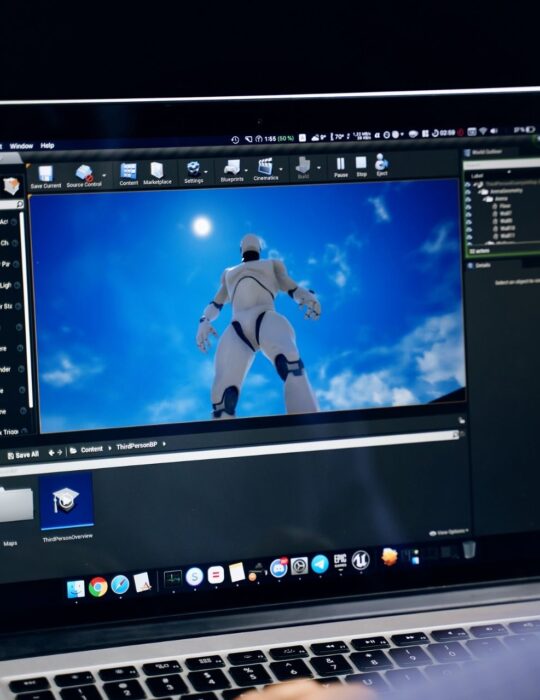Go forward in Content Browser history

point(59,452)
